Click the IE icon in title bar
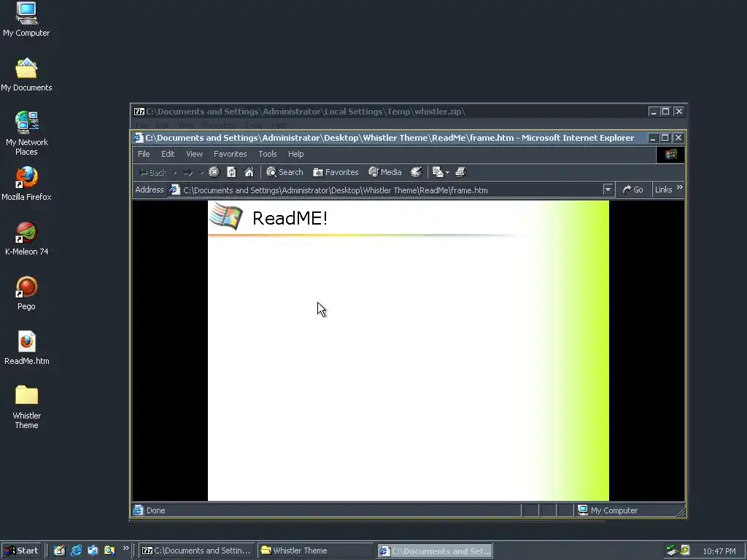The height and width of the screenshot is (560, 747). point(138,138)
